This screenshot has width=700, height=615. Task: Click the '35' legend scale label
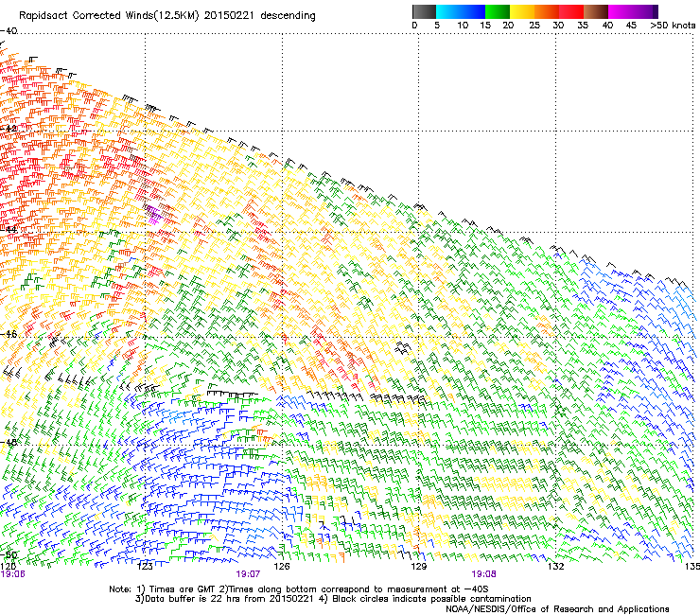583,26
